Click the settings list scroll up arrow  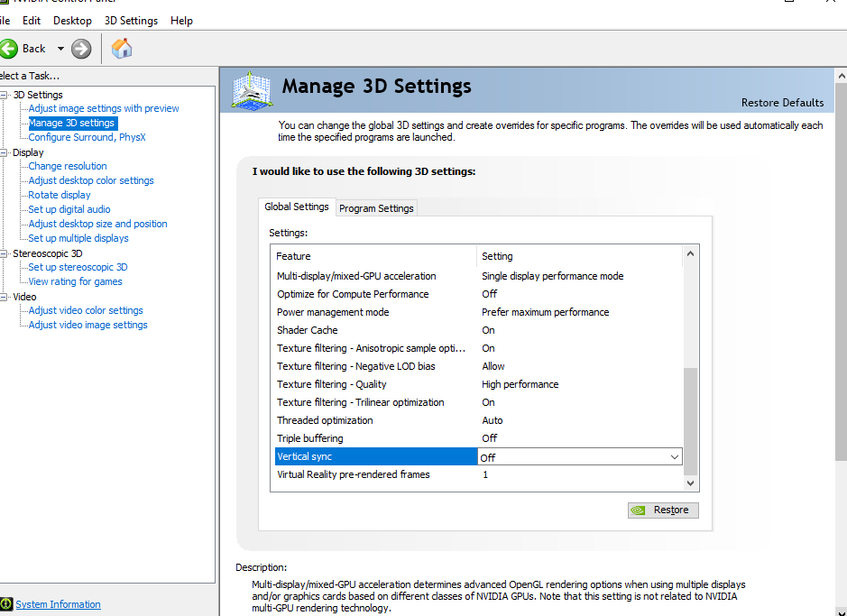coord(690,253)
